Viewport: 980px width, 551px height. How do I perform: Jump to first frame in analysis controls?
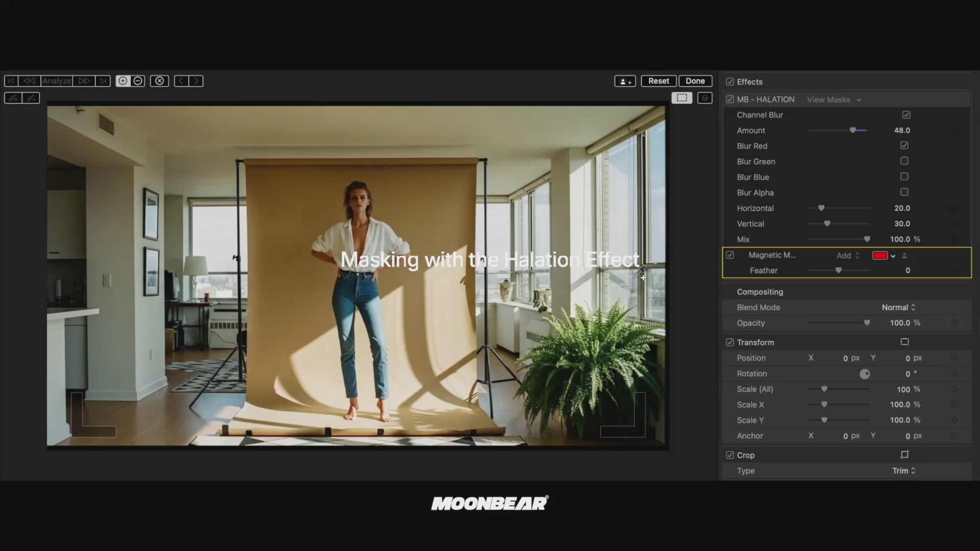coord(11,81)
